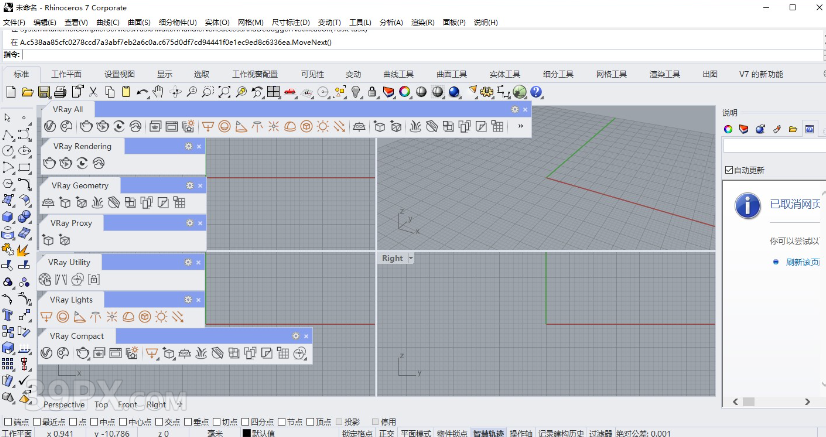Viewport: 826px width, 437px height.
Task: Click the help question mark icon in the toolbar
Action: point(536,93)
